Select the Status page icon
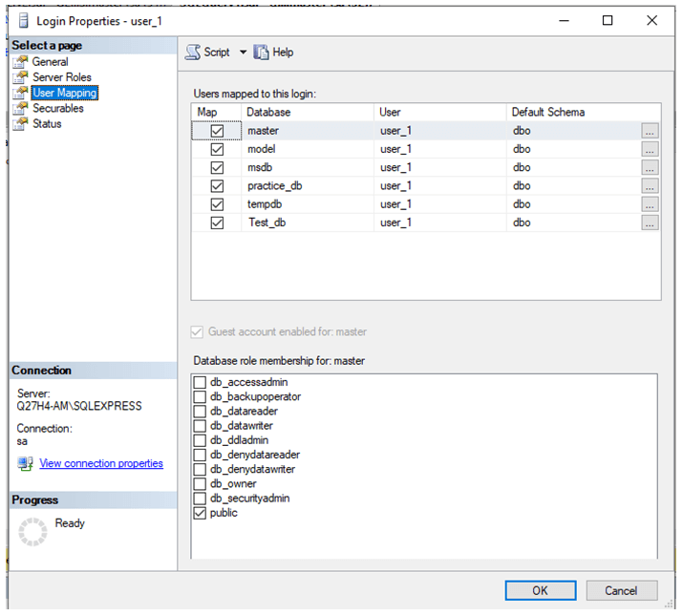This screenshot has width=683, height=616. (x=20, y=123)
